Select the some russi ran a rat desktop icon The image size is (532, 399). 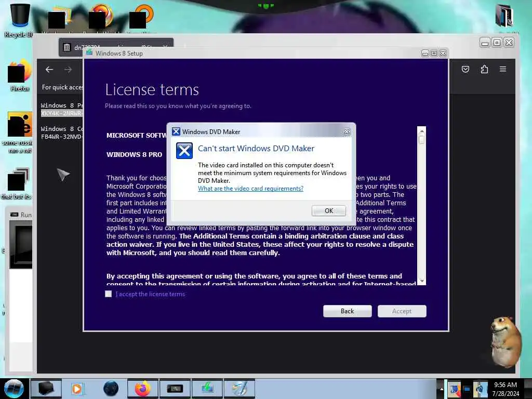[x=18, y=132]
